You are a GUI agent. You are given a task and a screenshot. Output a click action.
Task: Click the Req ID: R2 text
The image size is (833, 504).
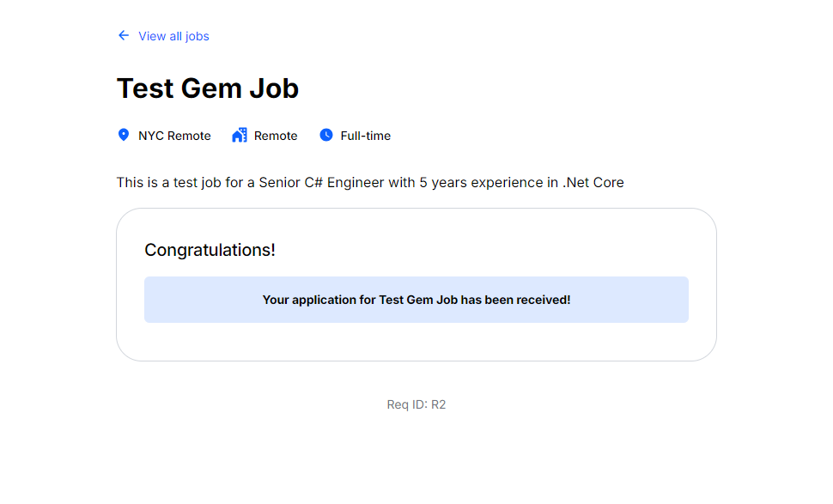coord(416,404)
